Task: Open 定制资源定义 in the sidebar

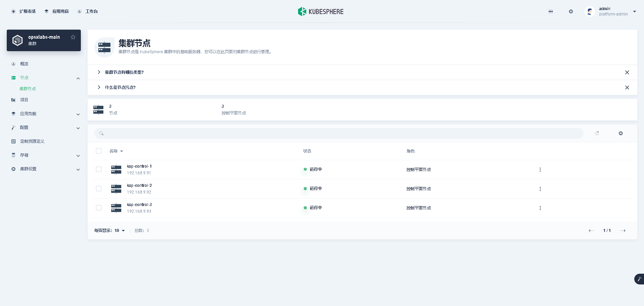Action: [x=32, y=141]
